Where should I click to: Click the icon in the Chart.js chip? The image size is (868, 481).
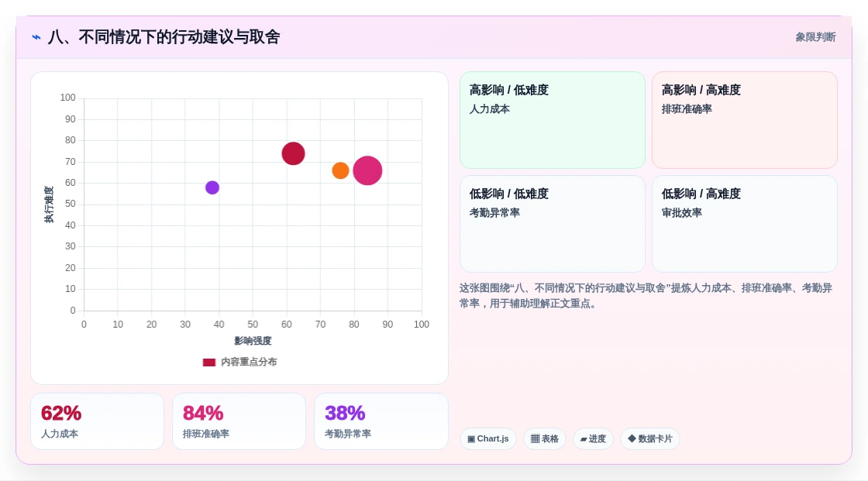point(471,439)
